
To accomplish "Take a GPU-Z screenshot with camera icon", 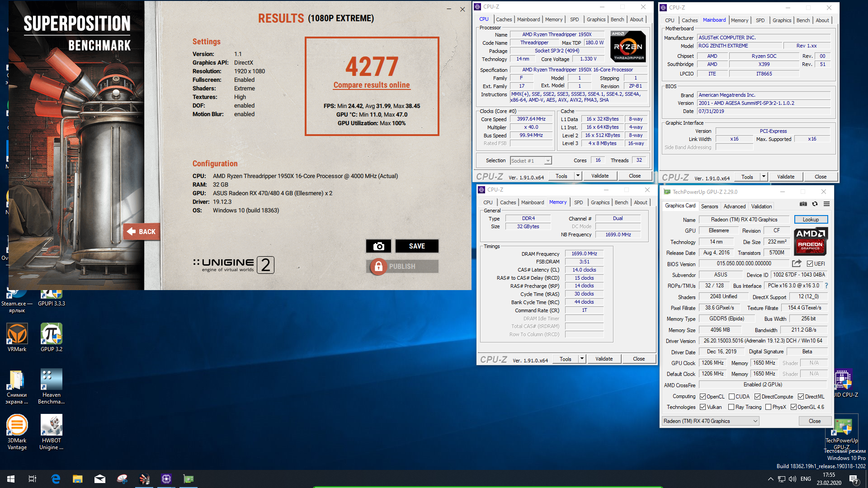I will [x=803, y=204].
